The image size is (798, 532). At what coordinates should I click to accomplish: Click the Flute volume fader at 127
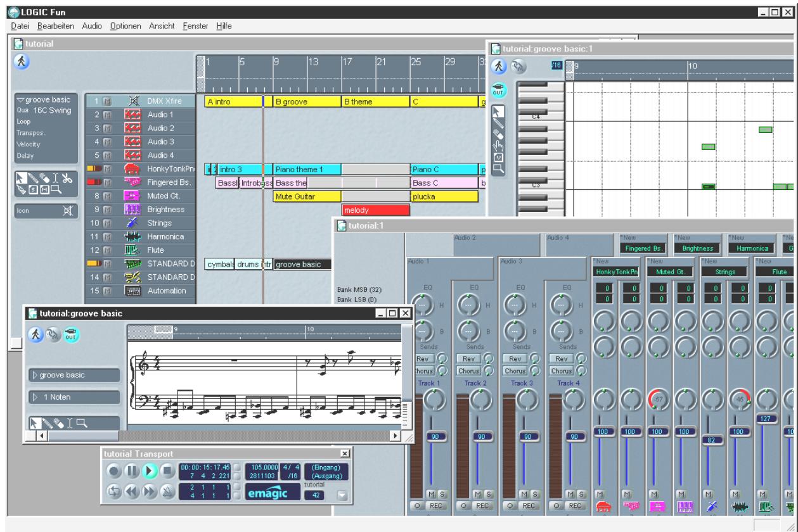tap(768, 419)
